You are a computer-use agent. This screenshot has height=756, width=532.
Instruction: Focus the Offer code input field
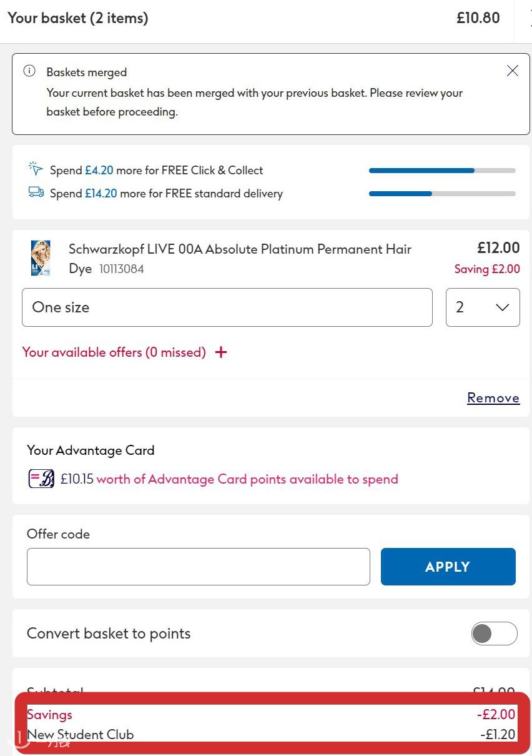pos(199,567)
